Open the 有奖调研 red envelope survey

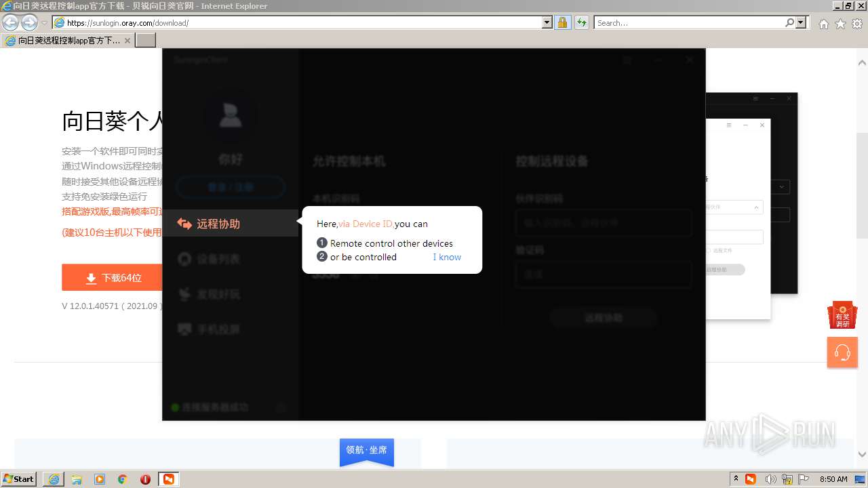[842, 315]
